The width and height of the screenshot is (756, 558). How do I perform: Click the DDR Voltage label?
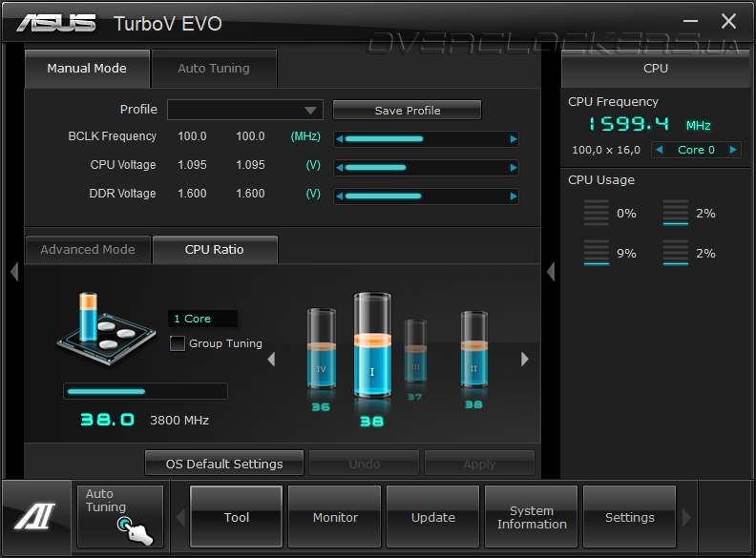(122, 194)
